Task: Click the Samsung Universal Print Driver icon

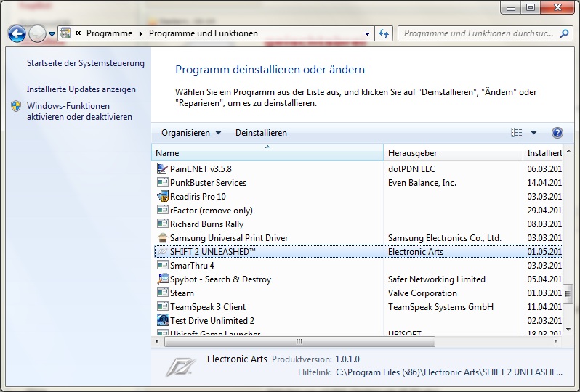Action: pyautogui.click(x=162, y=237)
